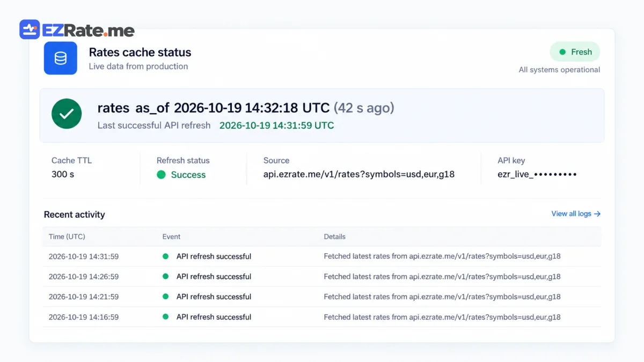
Task: Click the Fresh status badge
Action: pyautogui.click(x=575, y=52)
